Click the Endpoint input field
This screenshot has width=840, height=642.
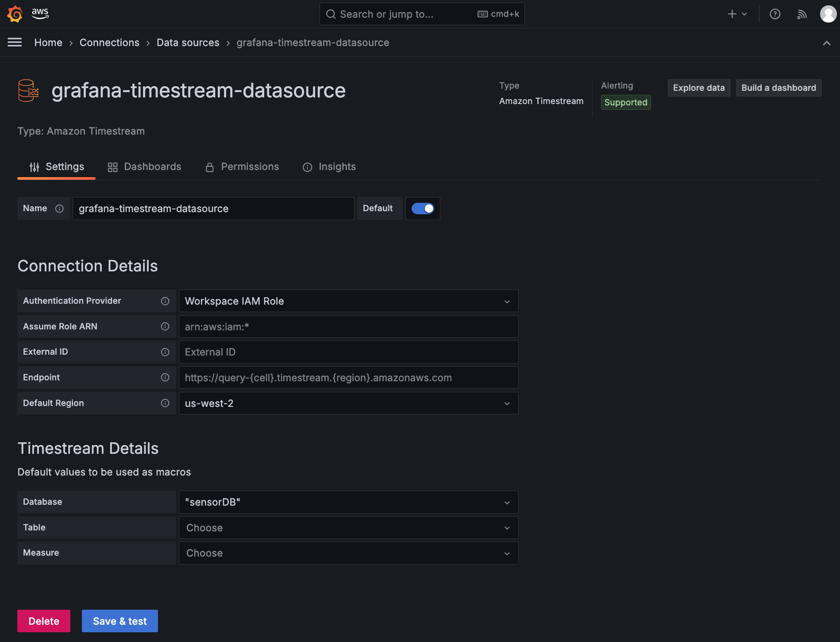tap(348, 378)
